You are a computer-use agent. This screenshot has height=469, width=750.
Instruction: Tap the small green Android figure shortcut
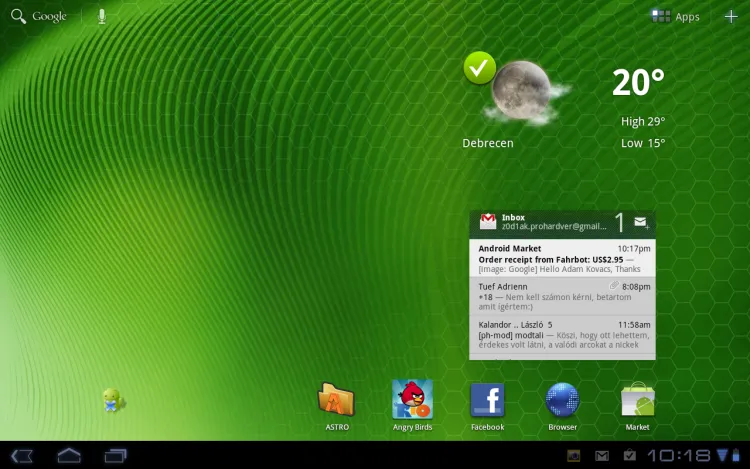coord(113,400)
